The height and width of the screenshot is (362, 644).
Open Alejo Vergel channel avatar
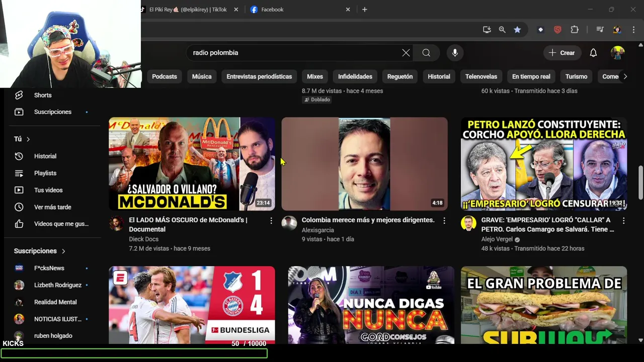(468, 223)
